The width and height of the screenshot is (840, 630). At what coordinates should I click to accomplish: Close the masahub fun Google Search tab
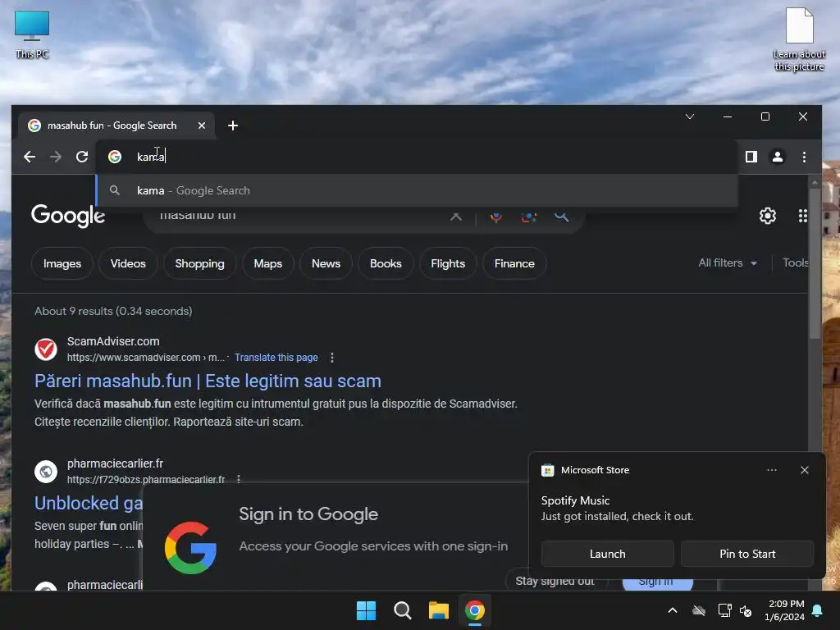click(x=202, y=126)
